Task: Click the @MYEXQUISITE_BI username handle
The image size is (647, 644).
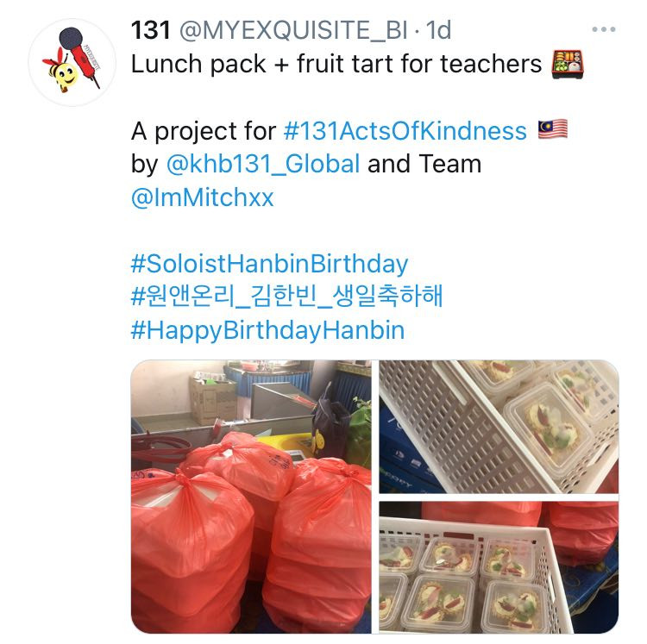Action: (x=293, y=30)
